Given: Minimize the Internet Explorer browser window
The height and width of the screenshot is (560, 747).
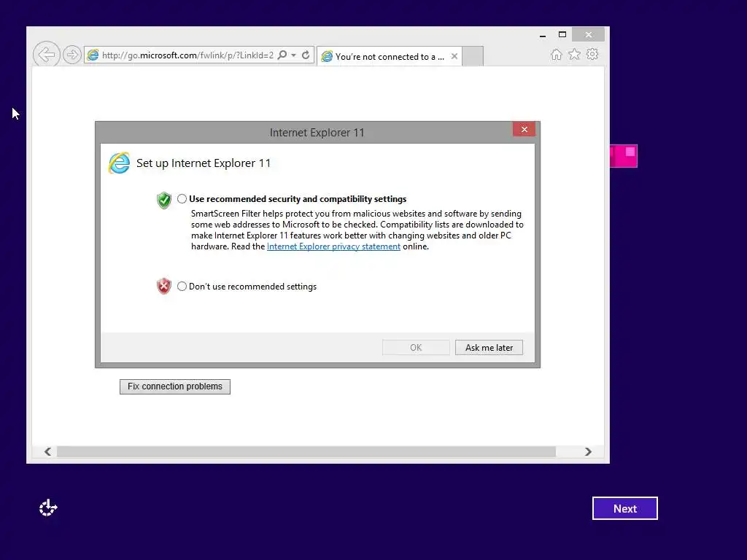Looking at the screenshot, I should tap(543, 35).
